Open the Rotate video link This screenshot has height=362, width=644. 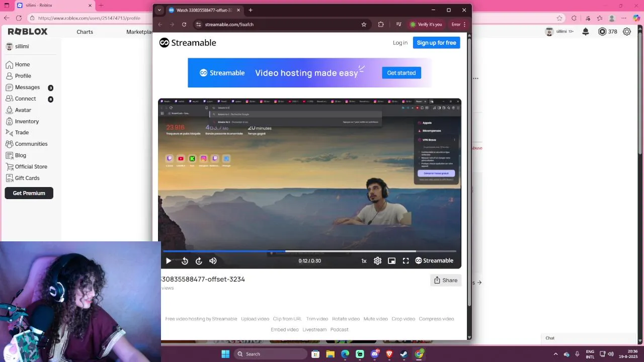pyautogui.click(x=346, y=319)
